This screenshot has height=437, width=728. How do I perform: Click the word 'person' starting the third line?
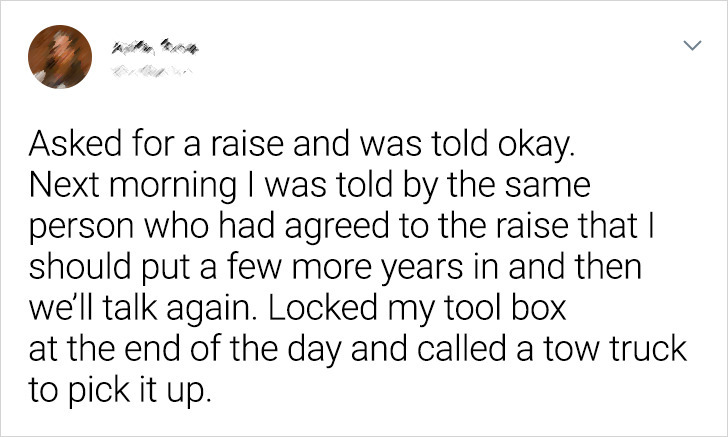[82, 229]
